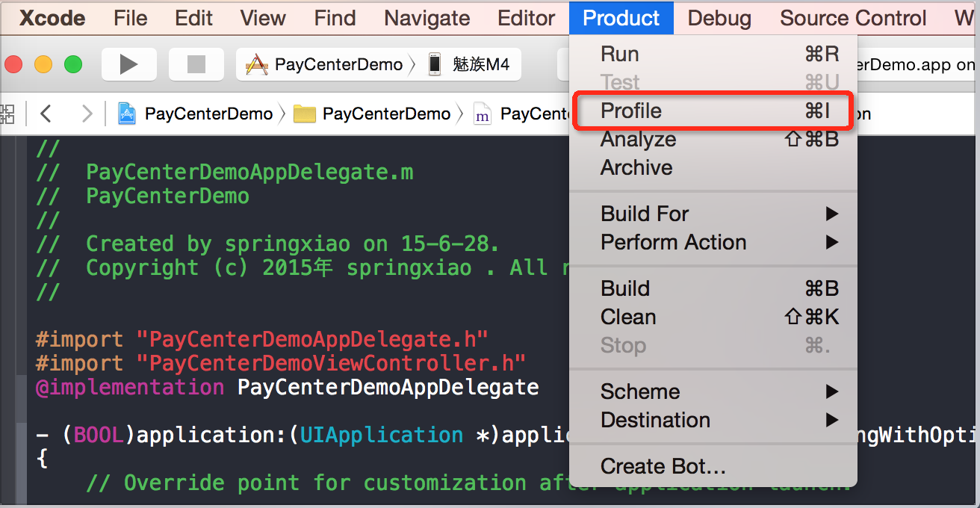Click the .m file icon in breadcrumb
The image size is (980, 508).
pos(483,114)
